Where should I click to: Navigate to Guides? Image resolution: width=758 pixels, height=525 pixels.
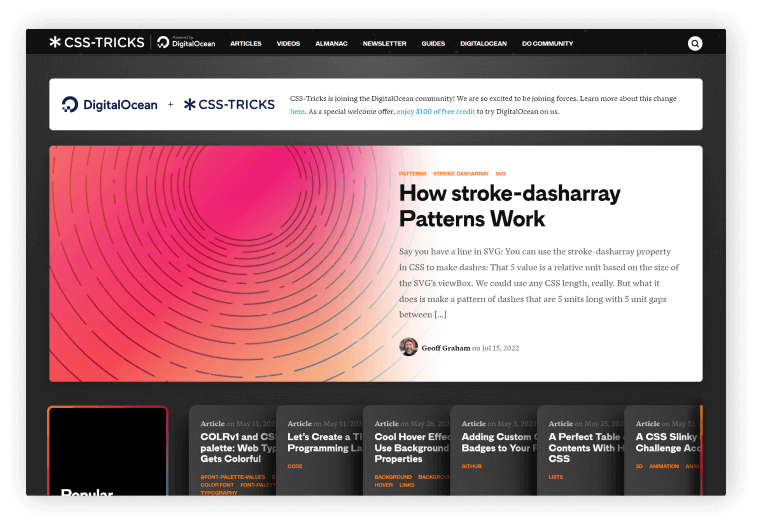[x=433, y=44]
